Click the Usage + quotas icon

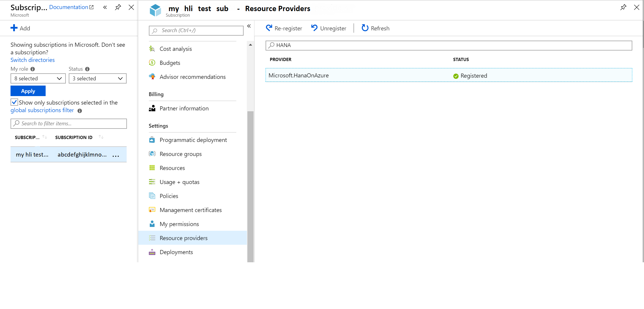coord(152,182)
